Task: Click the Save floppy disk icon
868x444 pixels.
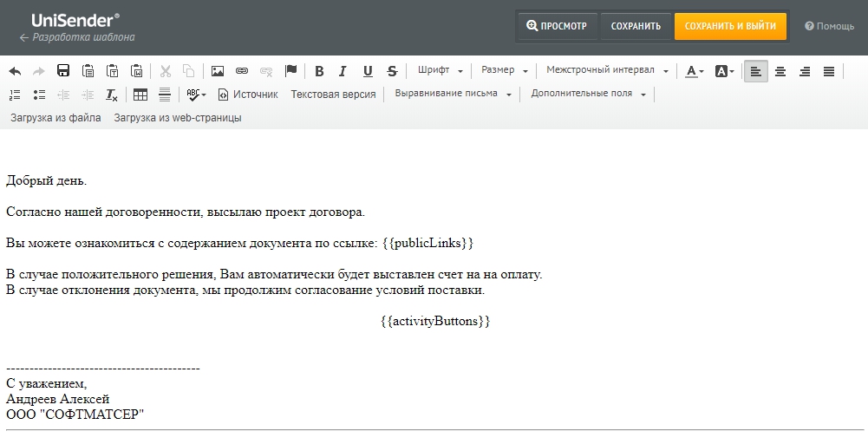Action: click(63, 71)
